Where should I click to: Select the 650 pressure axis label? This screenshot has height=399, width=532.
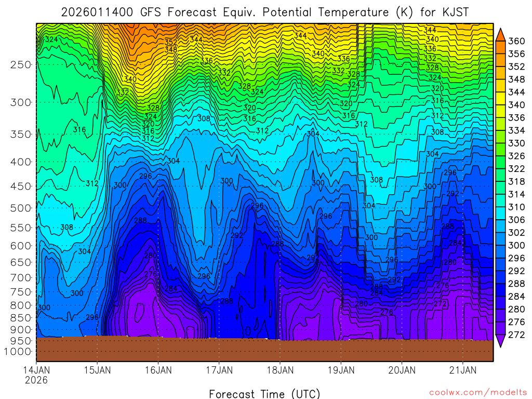(x=21, y=262)
